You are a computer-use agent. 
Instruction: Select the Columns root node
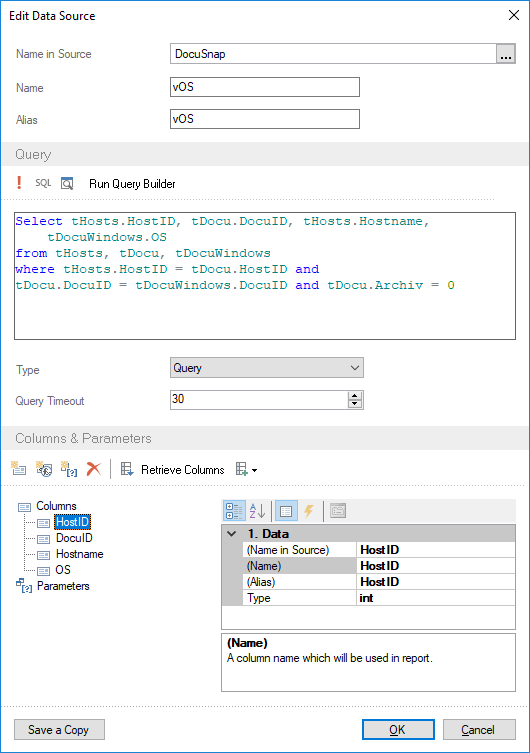56,506
